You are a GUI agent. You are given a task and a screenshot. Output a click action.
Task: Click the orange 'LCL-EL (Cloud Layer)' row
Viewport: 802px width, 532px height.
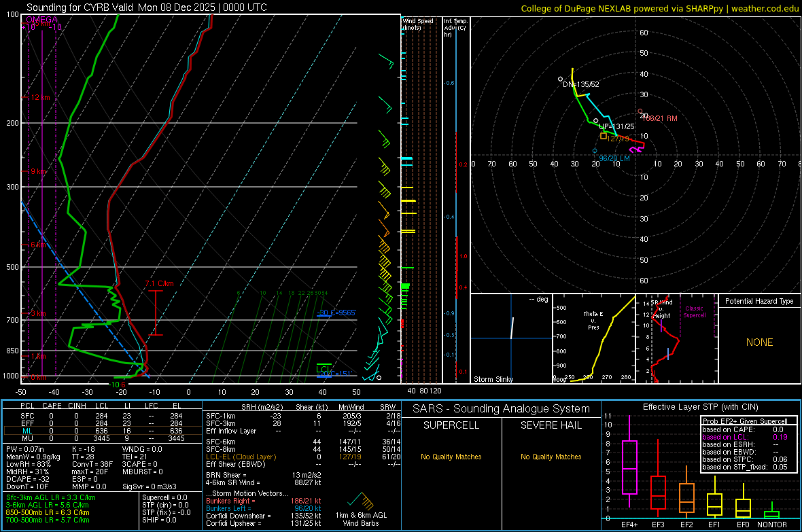click(x=303, y=457)
